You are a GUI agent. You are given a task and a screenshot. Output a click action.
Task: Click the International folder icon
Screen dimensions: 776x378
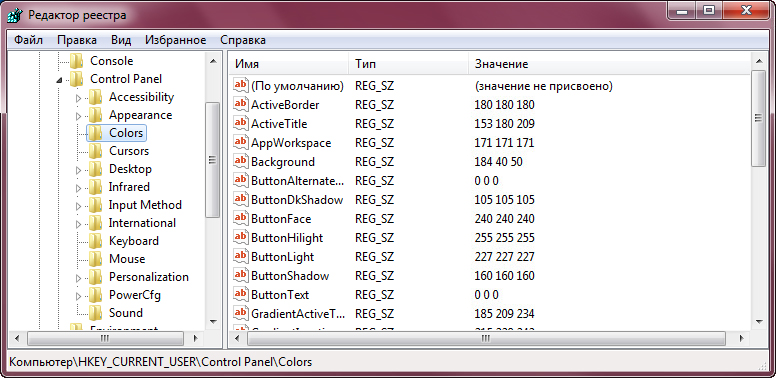click(95, 223)
